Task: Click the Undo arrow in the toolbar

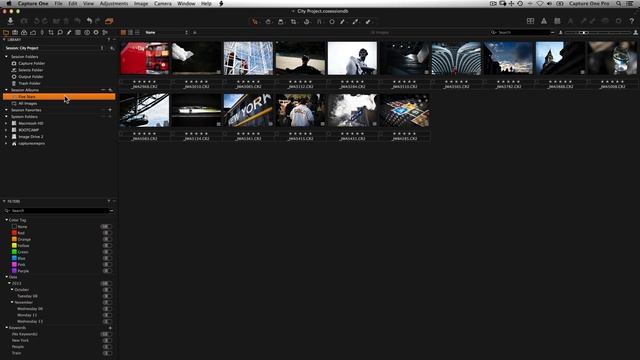Action: tap(89, 21)
